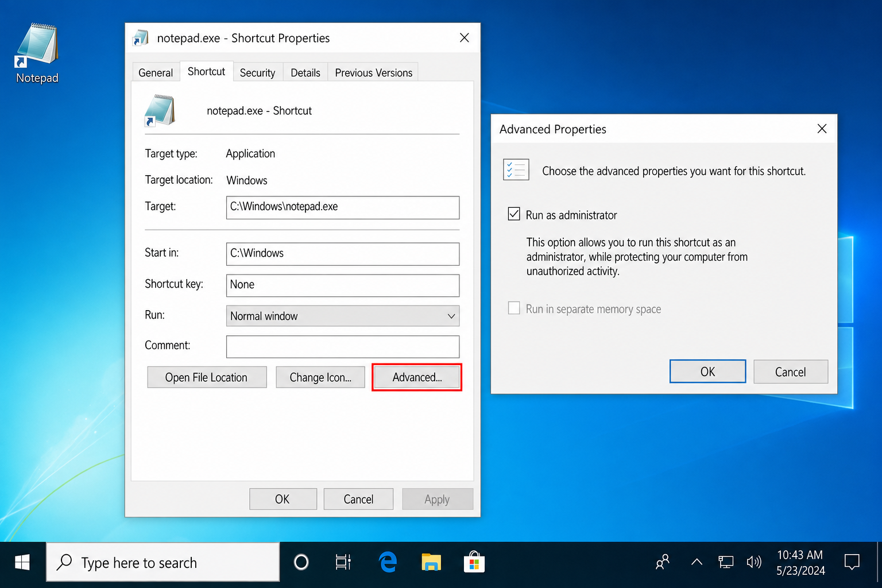Show hidden system tray icons
Screen dimensions: 882x588
[697, 562]
